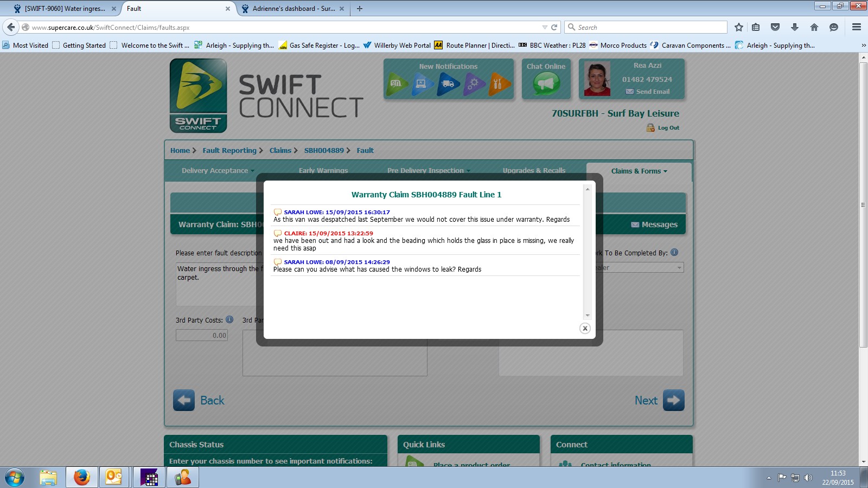Go to Home in the breadcrumb
Image resolution: width=868 pixels, height=488 pixels.
(180, 151)
